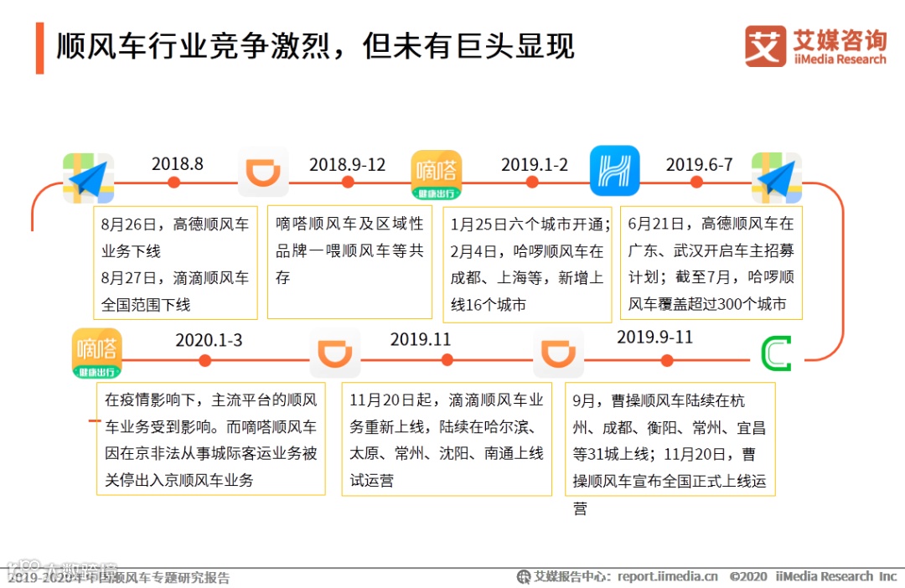
Task: Select the 2019.6-7 timeline dot
Action: point(696,183)
